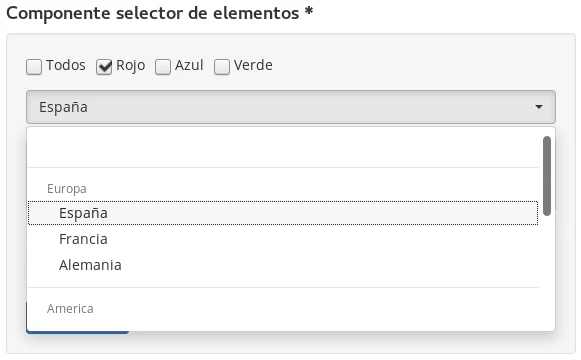
Task: Uncheck the Rojo checkbox
Action: pos(104,67)
